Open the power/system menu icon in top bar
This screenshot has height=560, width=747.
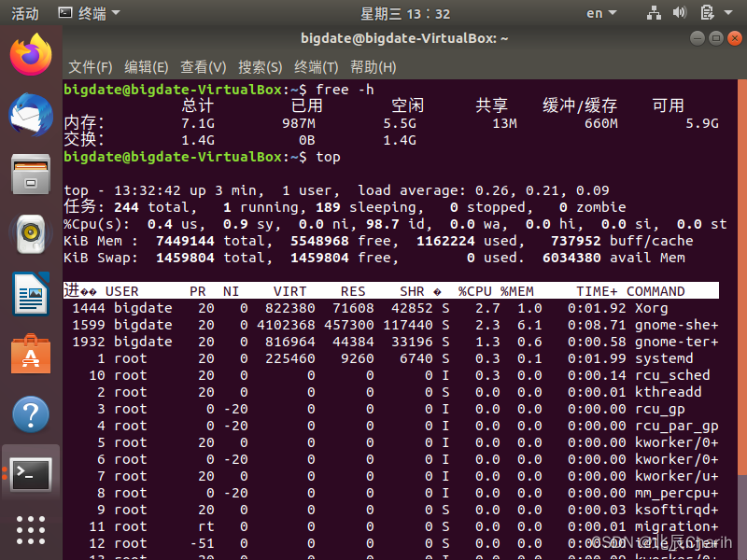707,13
